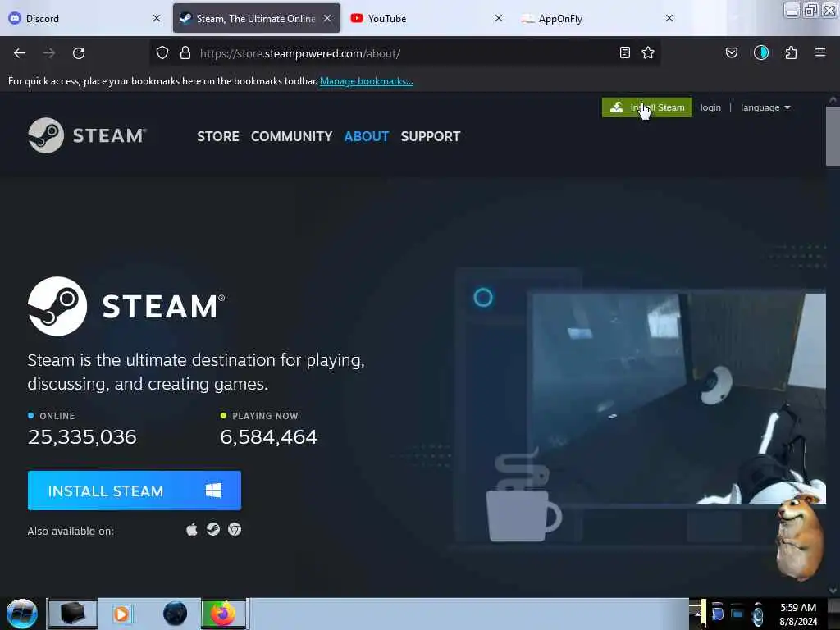Switch to the AppOnFly tab
Image resolution: width=840 pixels, height=630 pixels.
tap(598, 18)
